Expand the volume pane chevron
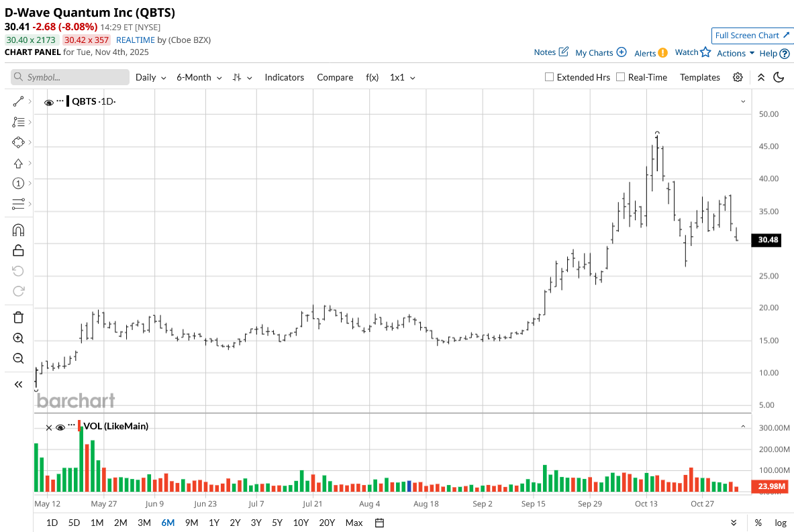This screenshot has width=794, height=532. 743,427
